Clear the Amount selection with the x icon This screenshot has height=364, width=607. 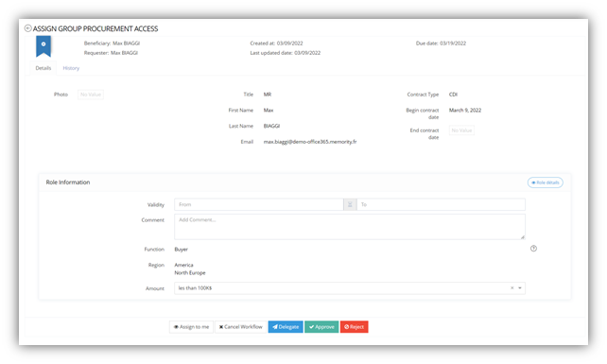click(x=512, y=288)
